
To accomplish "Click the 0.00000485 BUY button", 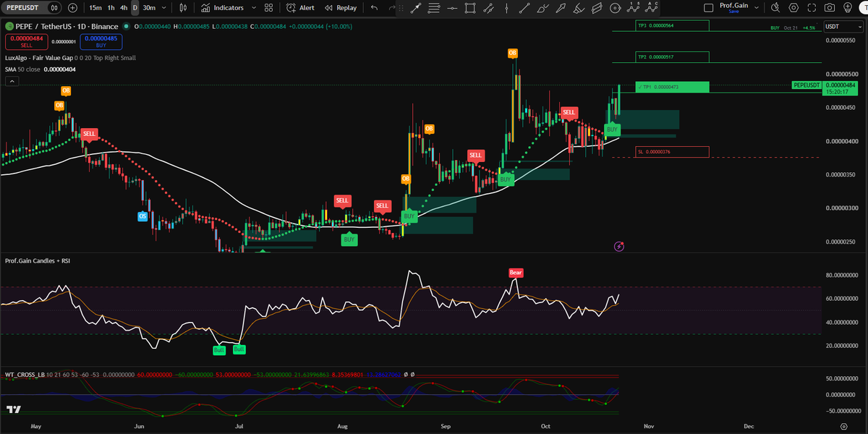I will click(101, 41).
